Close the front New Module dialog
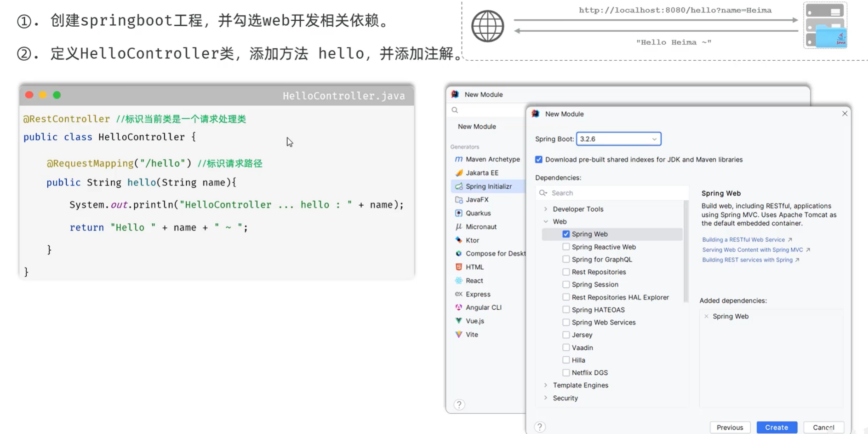Image resolution: width=868 pixels, height=434 pixels. [845, 114]
